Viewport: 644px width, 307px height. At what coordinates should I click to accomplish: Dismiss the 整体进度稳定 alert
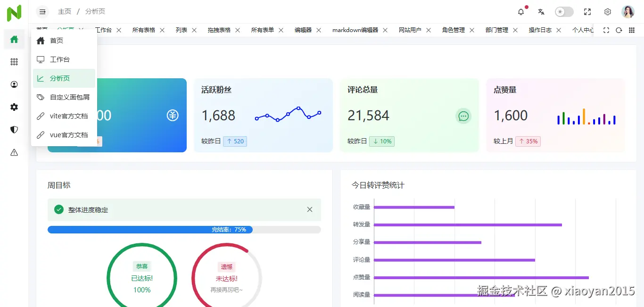310,209
